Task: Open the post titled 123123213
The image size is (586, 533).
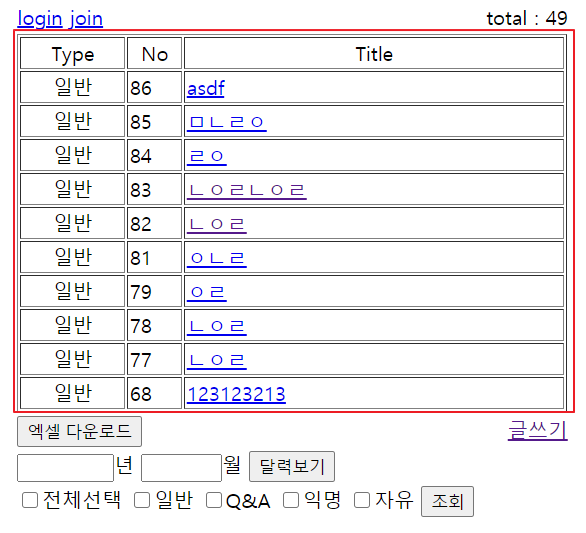Action: click(x=236, y=394)
